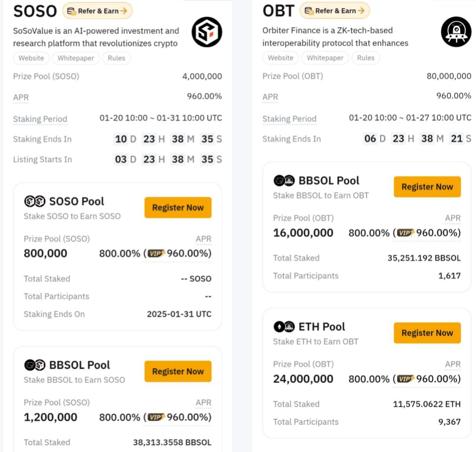Click the SOSO Pool paired coin icon
The height and width of the screenshot is (452, 476).
pyautogui.click(x=35, y=201)
